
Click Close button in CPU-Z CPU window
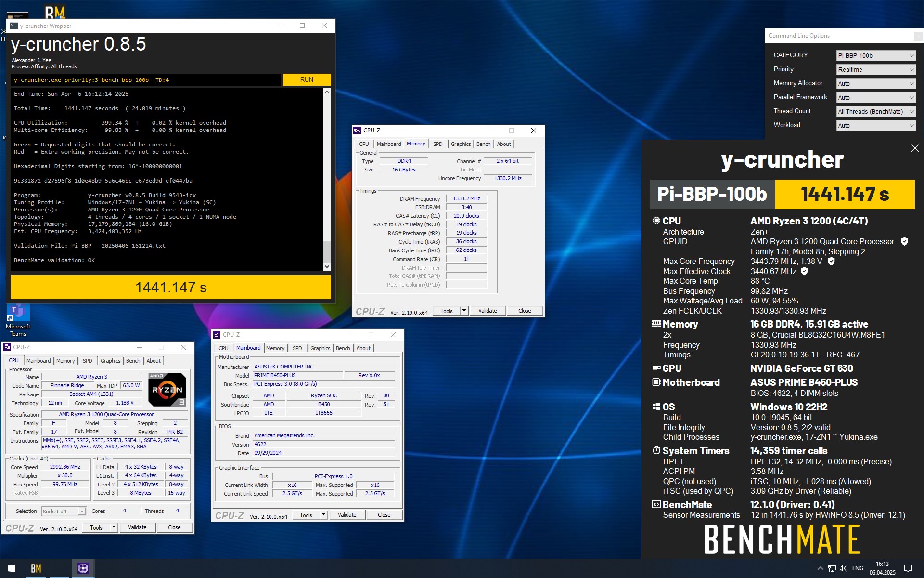coord(174,527)
